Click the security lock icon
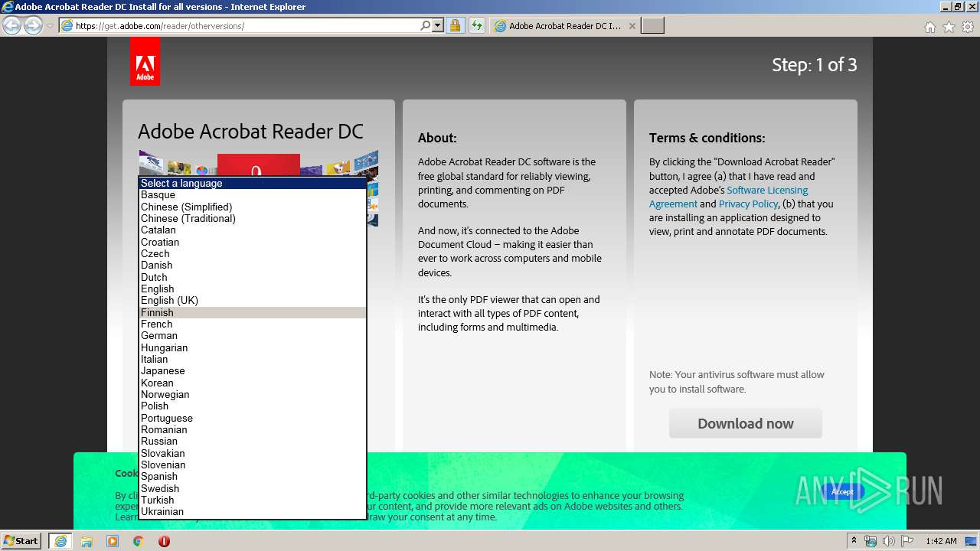The height and width of the screenshot is (551, 980). coord(455,25)
